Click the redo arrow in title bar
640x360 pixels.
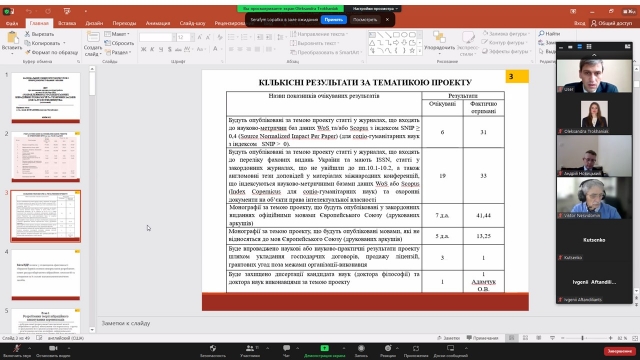point(48,11)
